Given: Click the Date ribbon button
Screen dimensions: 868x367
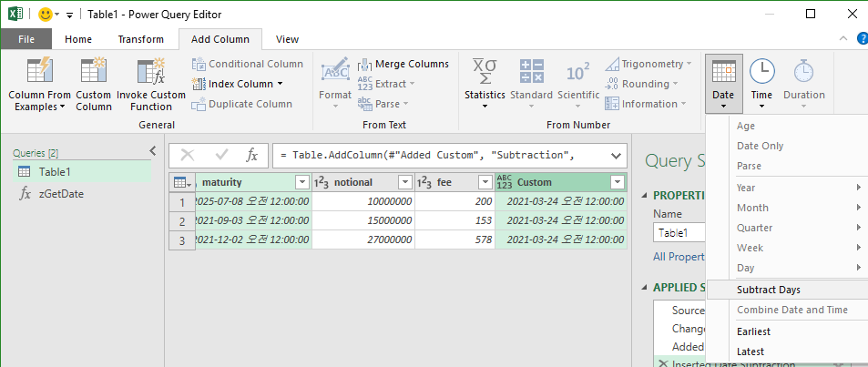Looking at the screenshot, I should 723,83.
